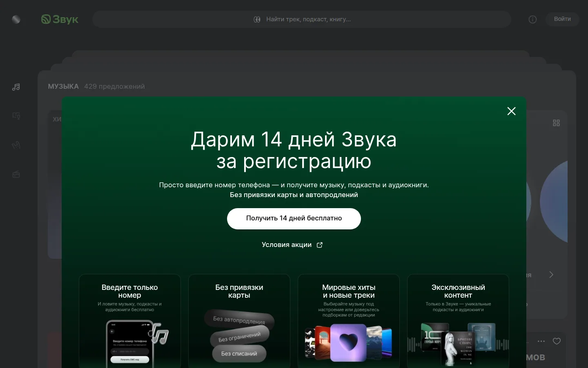Switch to grid view icon

click(556, 123)
